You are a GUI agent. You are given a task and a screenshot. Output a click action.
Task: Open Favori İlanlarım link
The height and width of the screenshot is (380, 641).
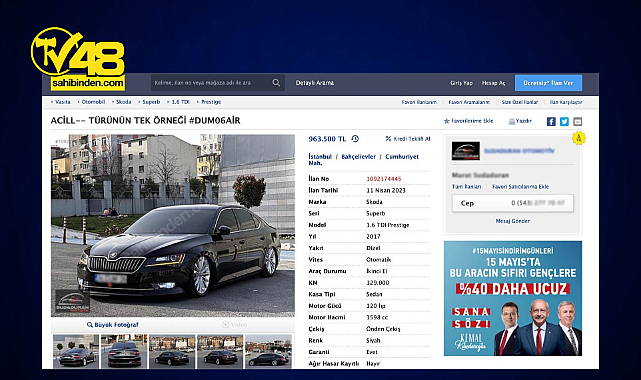(419, 102)
